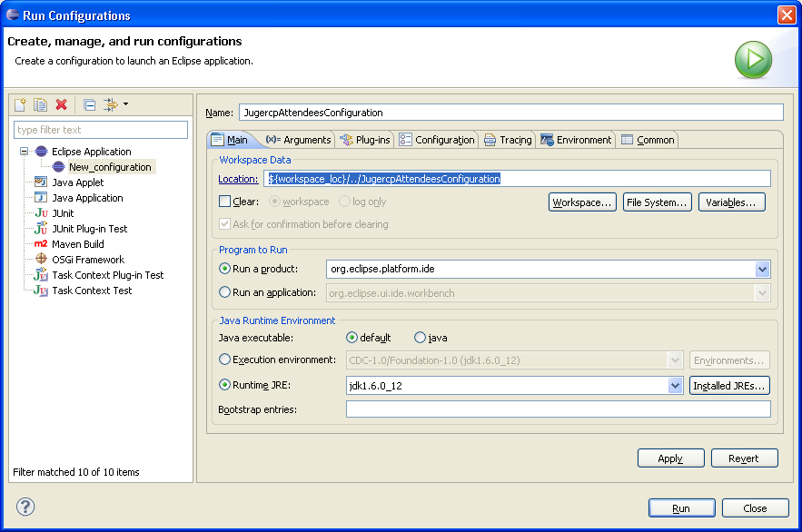Image resolution: width=802 pixels, height=532 pixels.
Task: Switch to the Arguments tab
Action: pos(298,140)
